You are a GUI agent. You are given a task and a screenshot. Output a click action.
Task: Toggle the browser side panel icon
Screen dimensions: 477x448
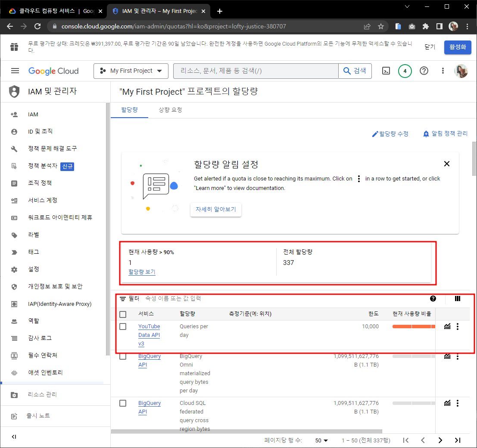coord(439,26)
